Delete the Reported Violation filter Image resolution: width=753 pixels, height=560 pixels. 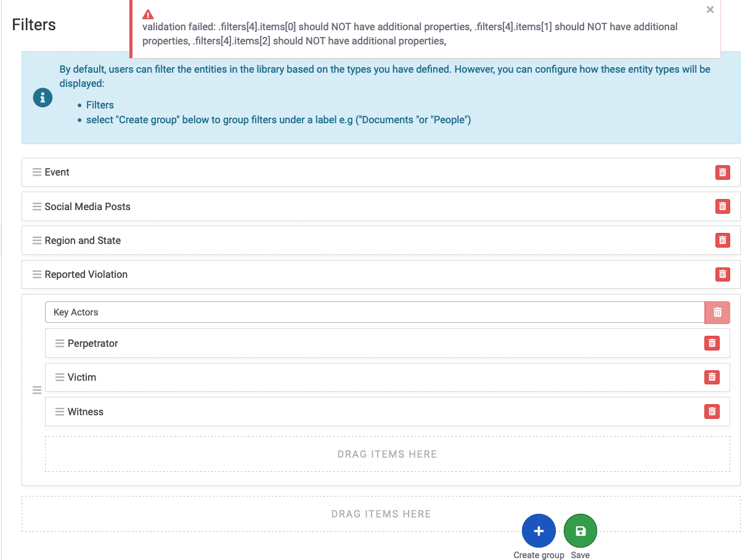(722, 274)
